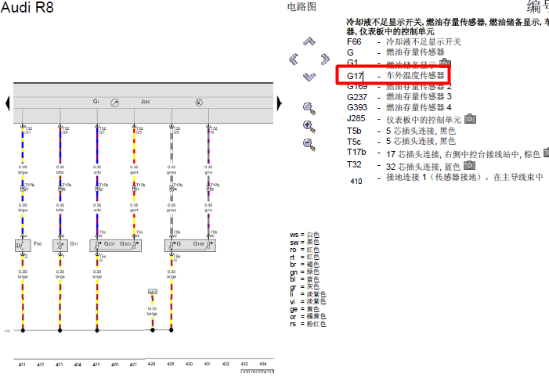Zoom in with the plus magnifier
This screenshot has height=392, width=549.
pos(309,127)
